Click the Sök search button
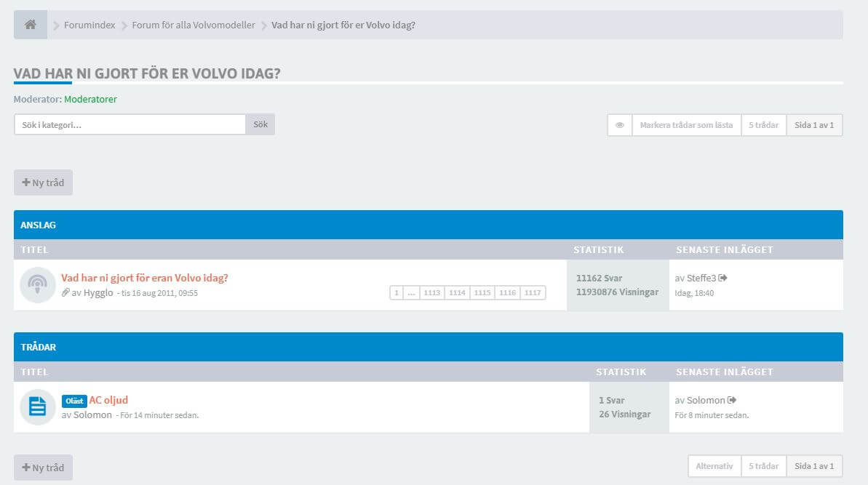The image size is (868, 485). [x=260, y=124]
